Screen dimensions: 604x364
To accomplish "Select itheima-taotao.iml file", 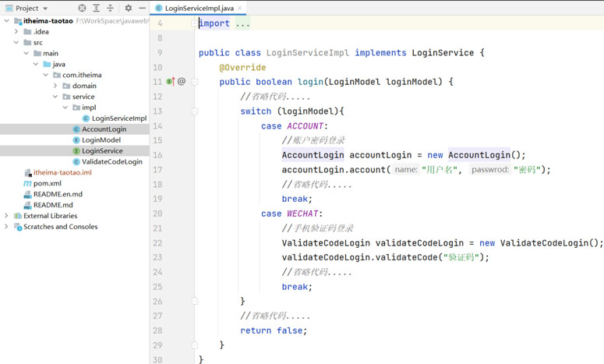I will click(62, 172).
